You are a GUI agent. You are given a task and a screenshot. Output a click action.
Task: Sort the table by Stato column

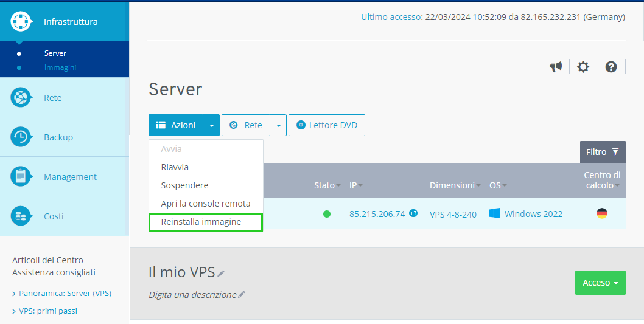click(x=327, y=185)
